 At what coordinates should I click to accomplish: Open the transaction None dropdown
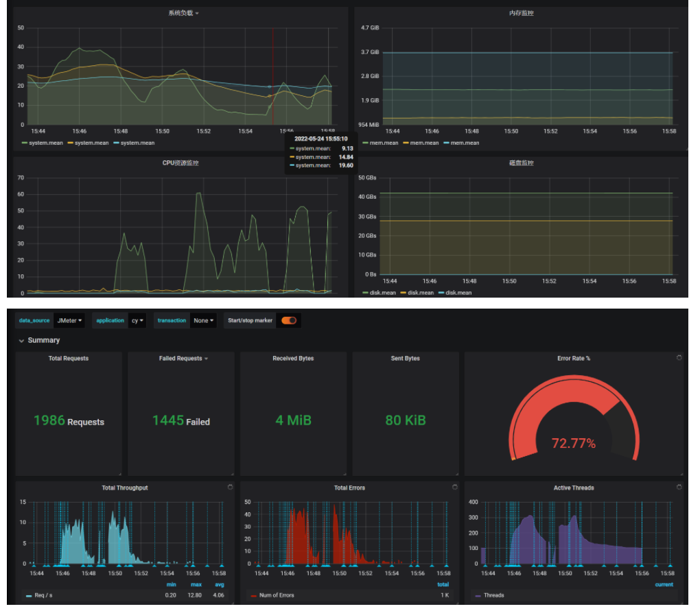click(203, 320)
